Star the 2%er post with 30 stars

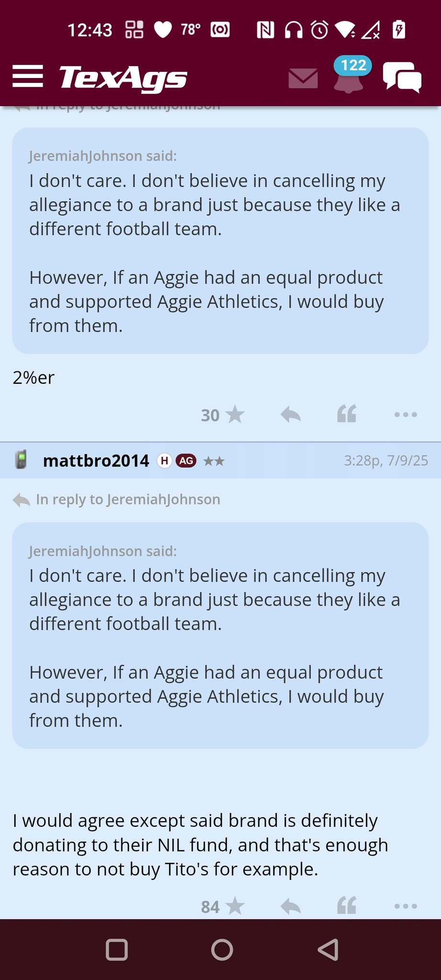223,415
